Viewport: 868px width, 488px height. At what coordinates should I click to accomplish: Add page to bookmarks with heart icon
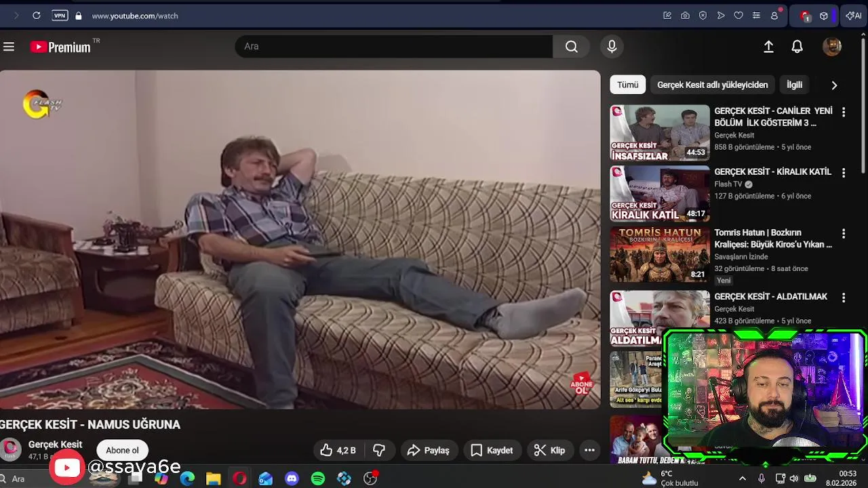point(738,16)
